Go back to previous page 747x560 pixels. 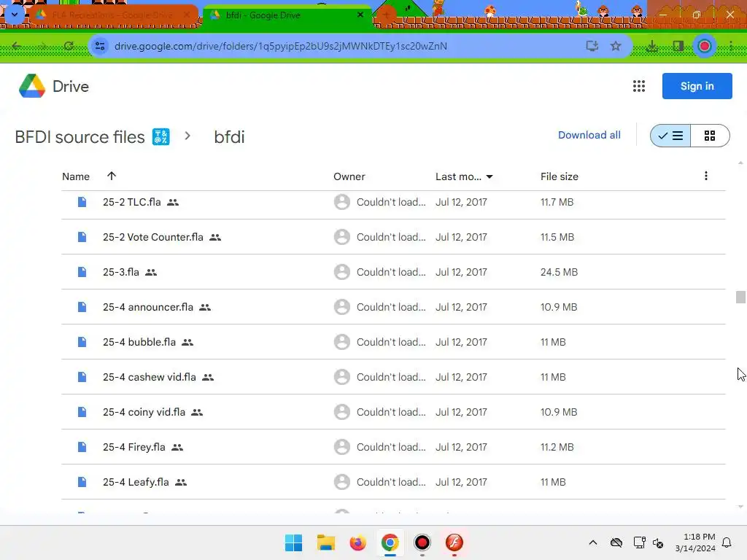17,46
